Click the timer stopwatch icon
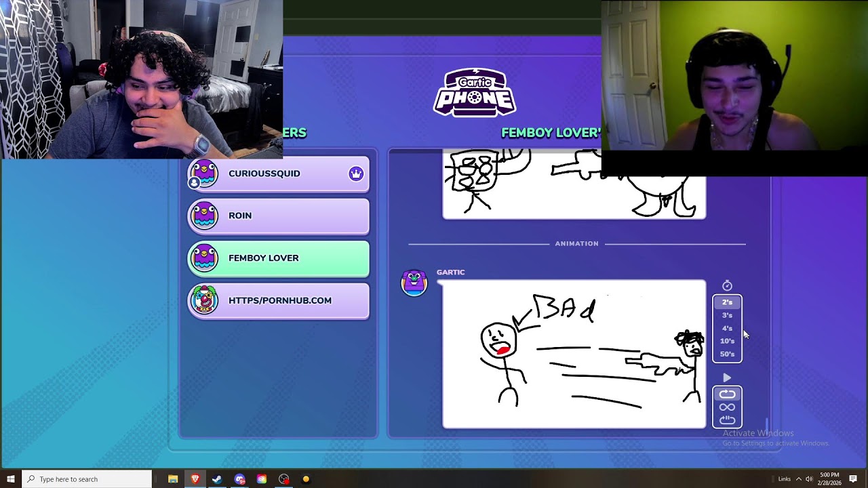 pyautogui.click(x=727, y=286)
